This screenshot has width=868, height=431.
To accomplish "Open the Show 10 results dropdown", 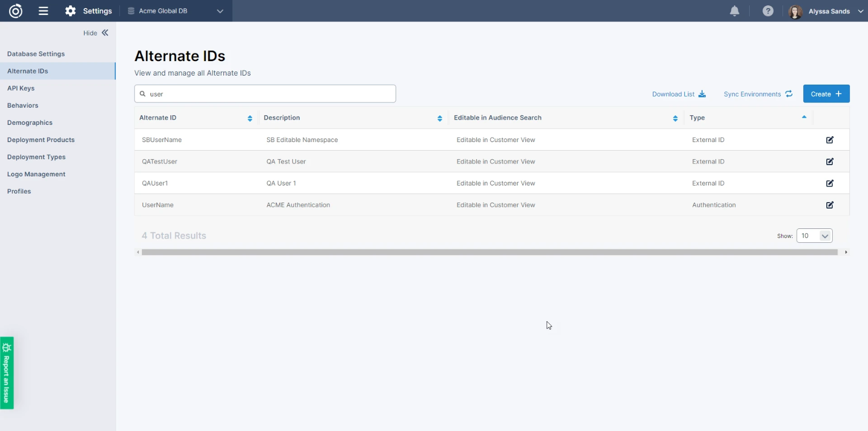I will [814, 236].
